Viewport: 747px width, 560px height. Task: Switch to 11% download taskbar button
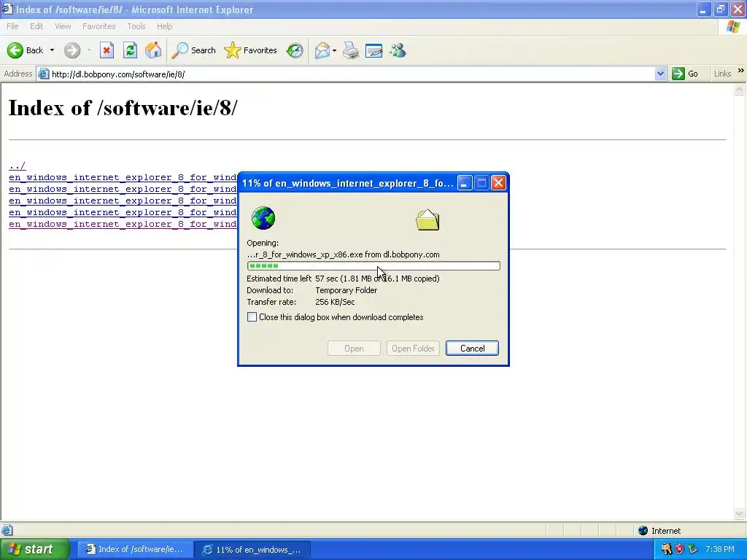[253, 549]
